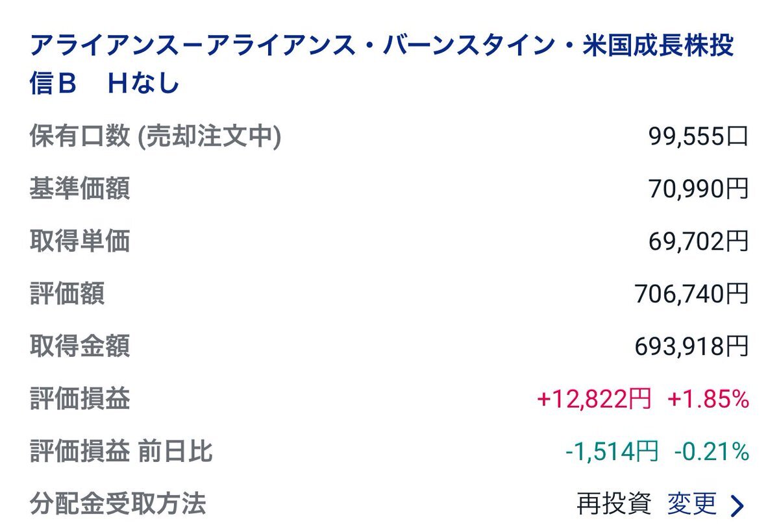Select the 評価損益 label
Image resolution: width=779 pixels, height=532 pixels.
[80, 399]
